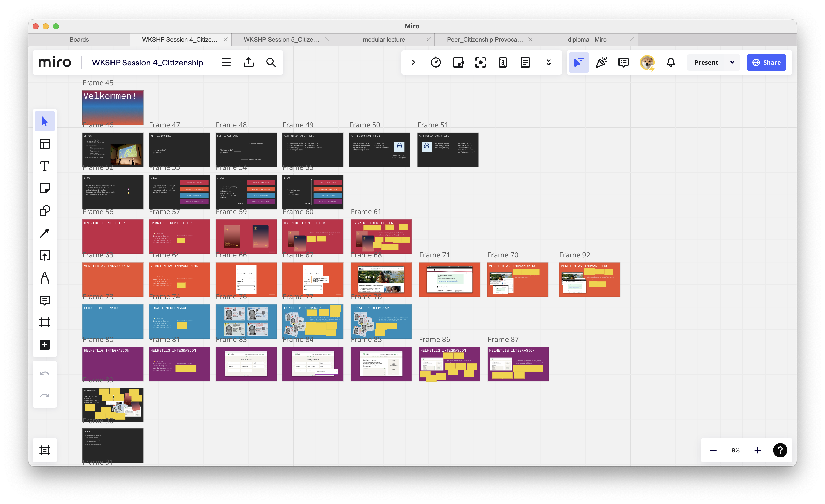Viewport: 825px width, 504px height.
Task: Select the Frame 51 title label
Action: tap(433, 125)
